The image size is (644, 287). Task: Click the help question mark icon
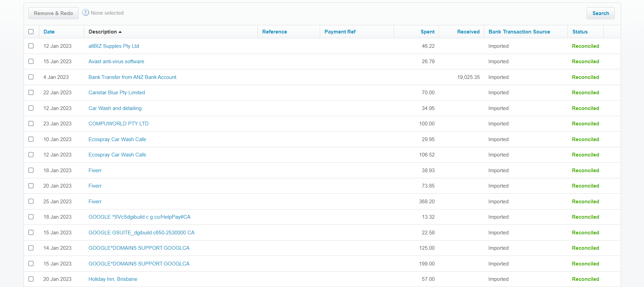point(85,13)
